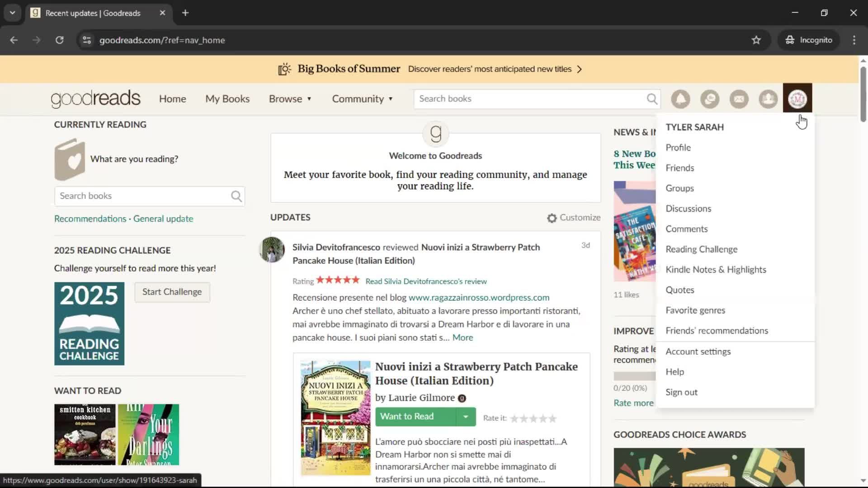Open the Laurie Gilmore author link
This screenshot has width=868, height=488.
(421, 398)
